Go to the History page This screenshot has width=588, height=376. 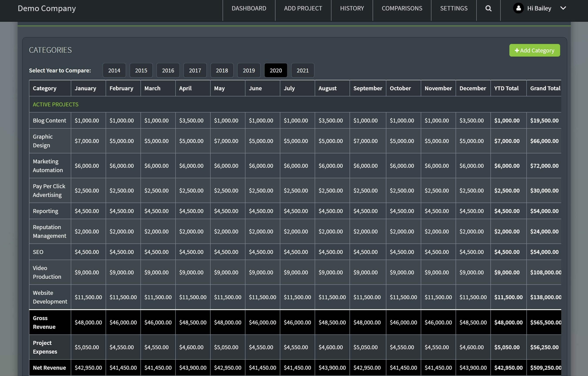pos(352,8)
